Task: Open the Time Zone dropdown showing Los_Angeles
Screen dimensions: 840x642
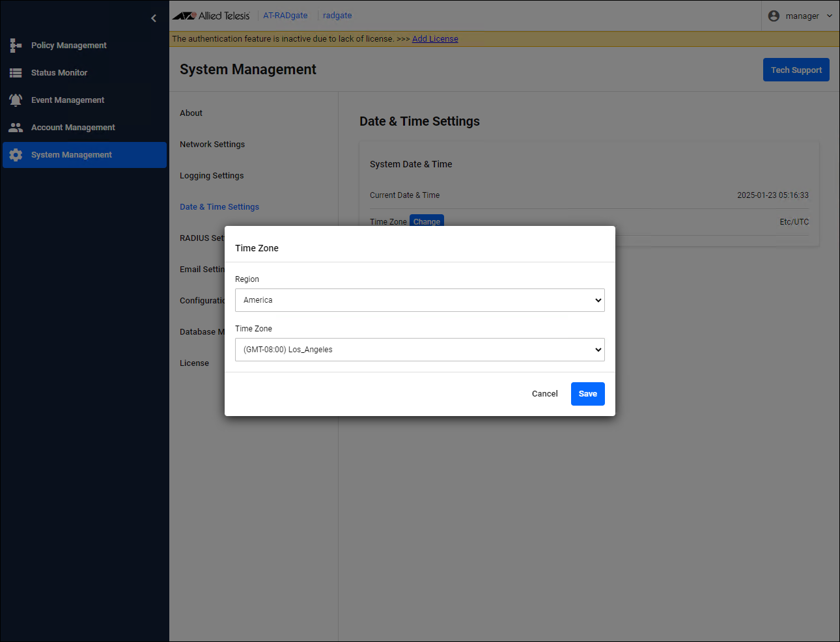Action: point(419,350)
